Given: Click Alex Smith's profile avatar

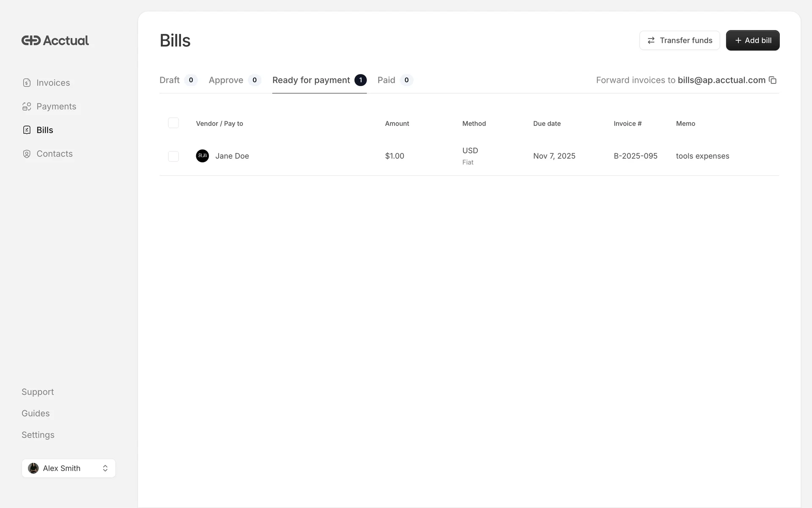Looking at the screenshot, I should click(33, 468).
